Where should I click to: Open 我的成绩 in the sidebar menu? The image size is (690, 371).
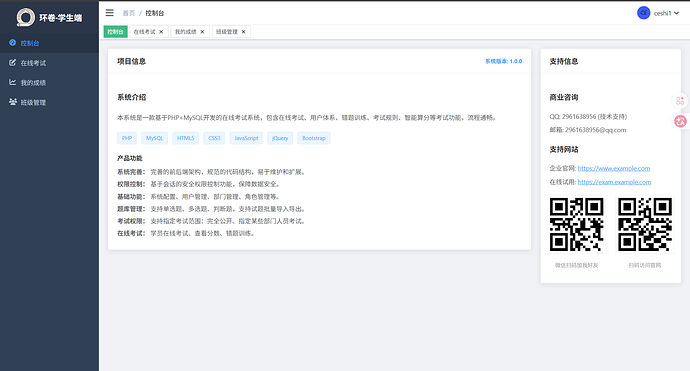(49, 83)
